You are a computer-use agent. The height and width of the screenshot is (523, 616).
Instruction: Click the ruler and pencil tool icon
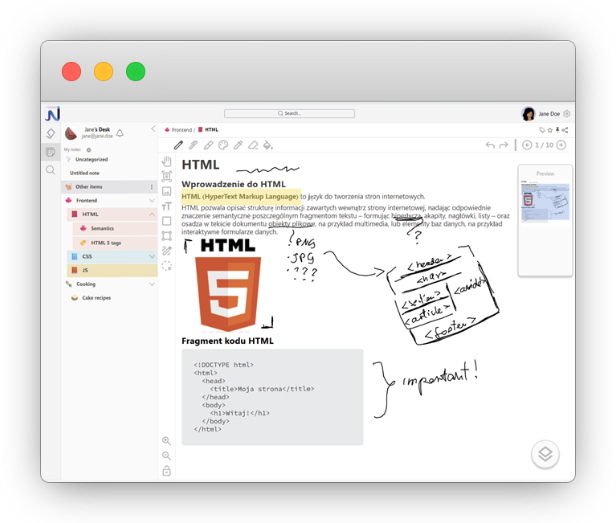pos(167,251)
